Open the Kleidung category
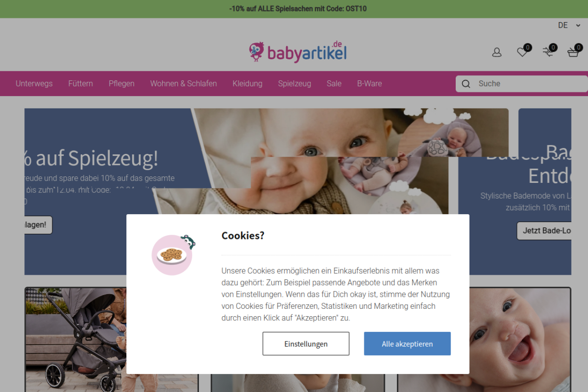 [x=247, y=84]
